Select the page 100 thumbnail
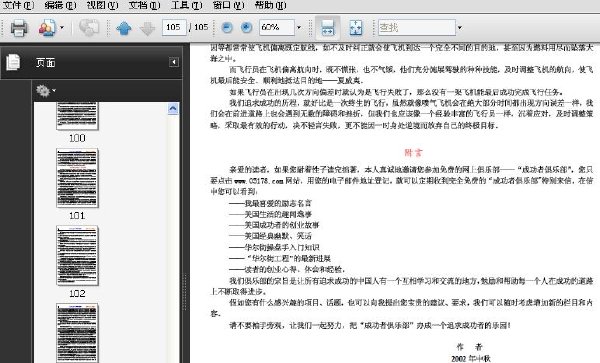The image size is (600, 363). [77, 116]
